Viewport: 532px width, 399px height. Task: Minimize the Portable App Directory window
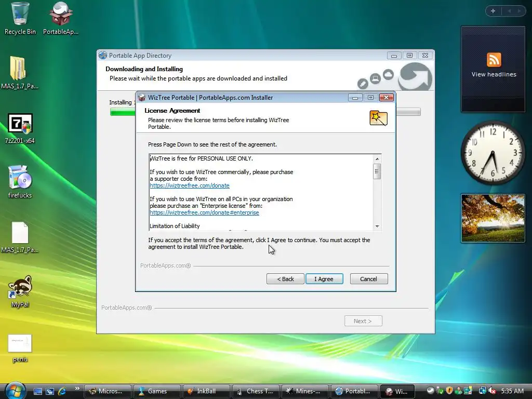pos(394,55)
